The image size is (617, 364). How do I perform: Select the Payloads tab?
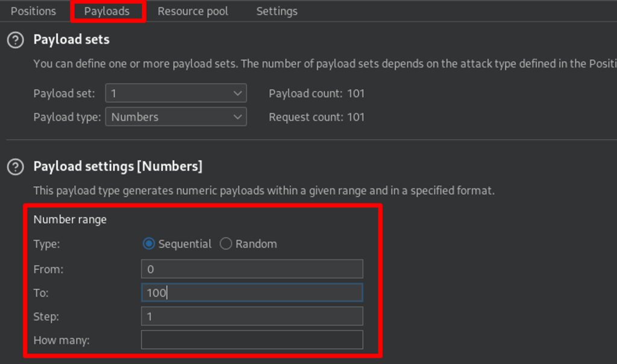(x=107, y=11)
